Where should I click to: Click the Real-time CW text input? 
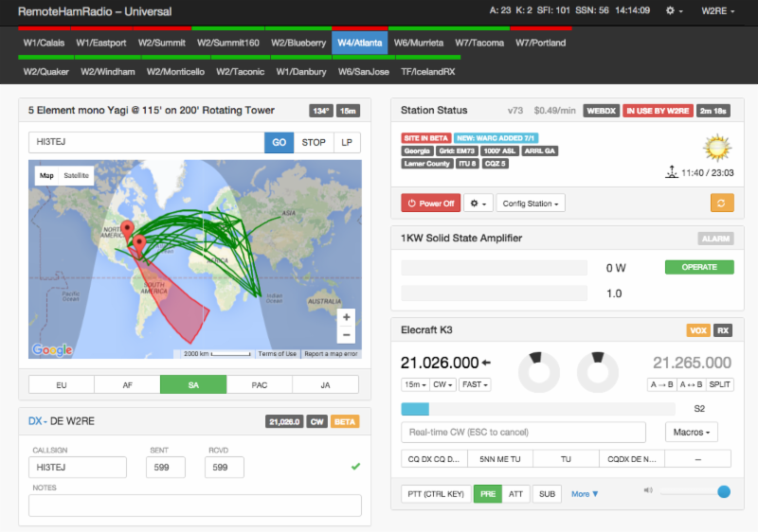pos(523,432)
